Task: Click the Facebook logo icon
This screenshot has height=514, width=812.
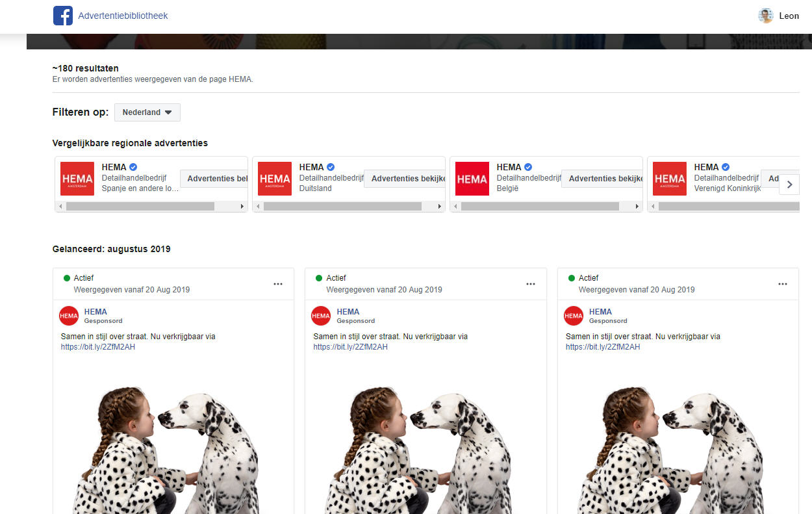Action: click(63, 16)
